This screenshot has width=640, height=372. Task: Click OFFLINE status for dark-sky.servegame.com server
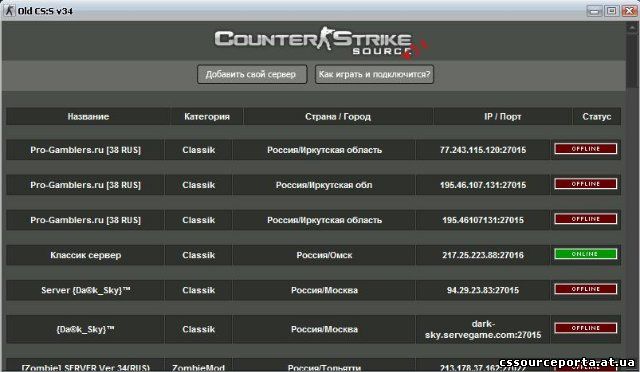[585, 328]
